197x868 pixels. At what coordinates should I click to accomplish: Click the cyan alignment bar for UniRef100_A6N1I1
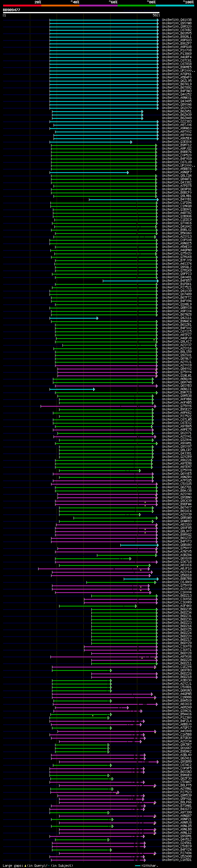coord(72,390)
